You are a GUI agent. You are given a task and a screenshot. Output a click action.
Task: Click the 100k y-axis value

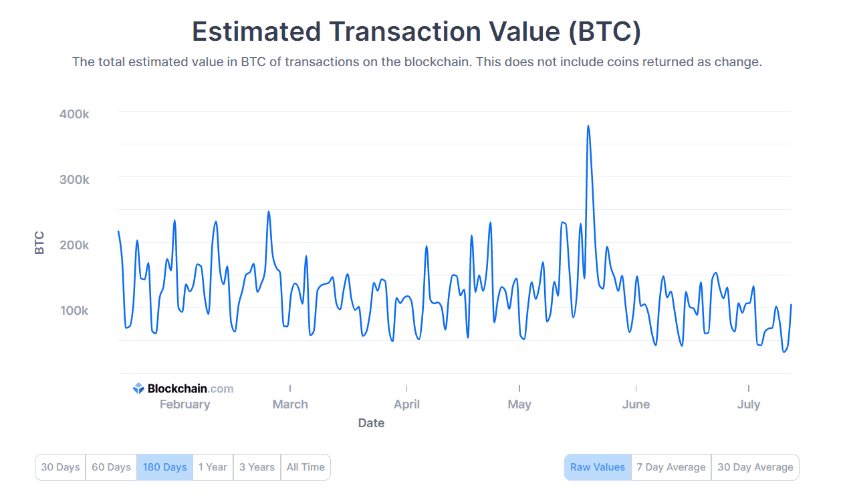tap(74, 311)
